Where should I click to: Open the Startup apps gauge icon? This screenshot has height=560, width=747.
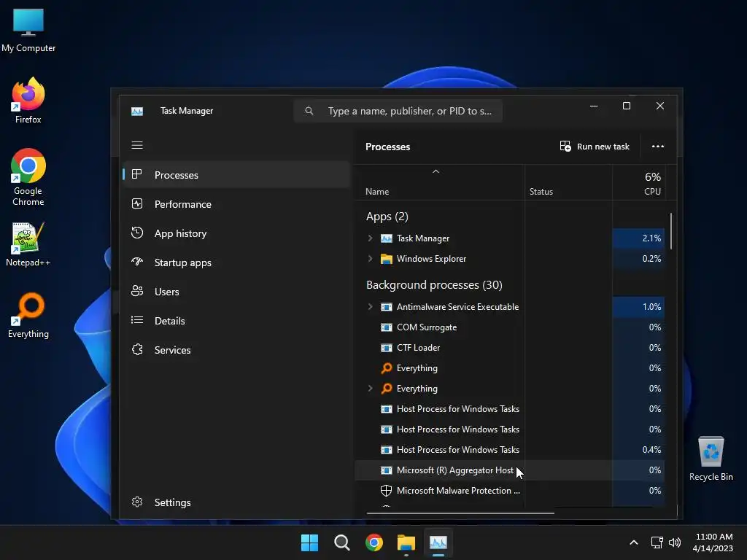(136, 262)
